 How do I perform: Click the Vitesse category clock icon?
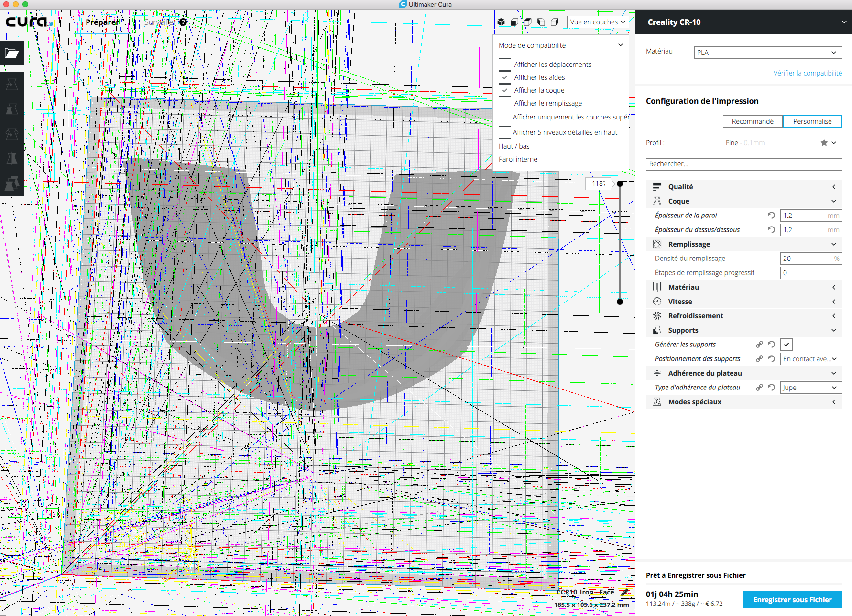click(657, 302)
